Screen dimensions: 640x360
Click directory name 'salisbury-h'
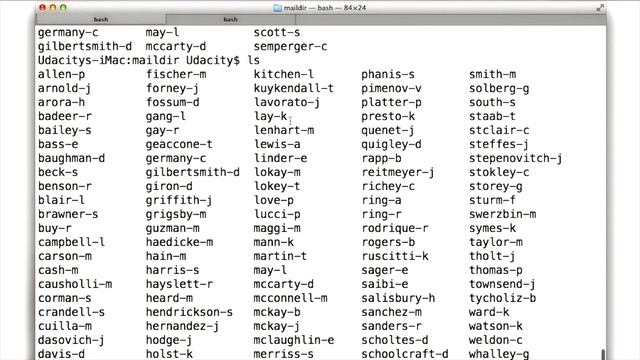coord(398,298)
